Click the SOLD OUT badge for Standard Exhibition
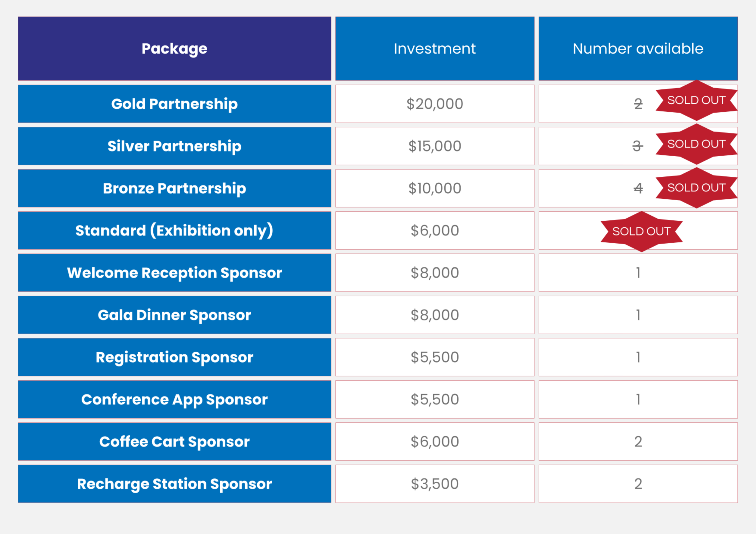 point(641,232)
